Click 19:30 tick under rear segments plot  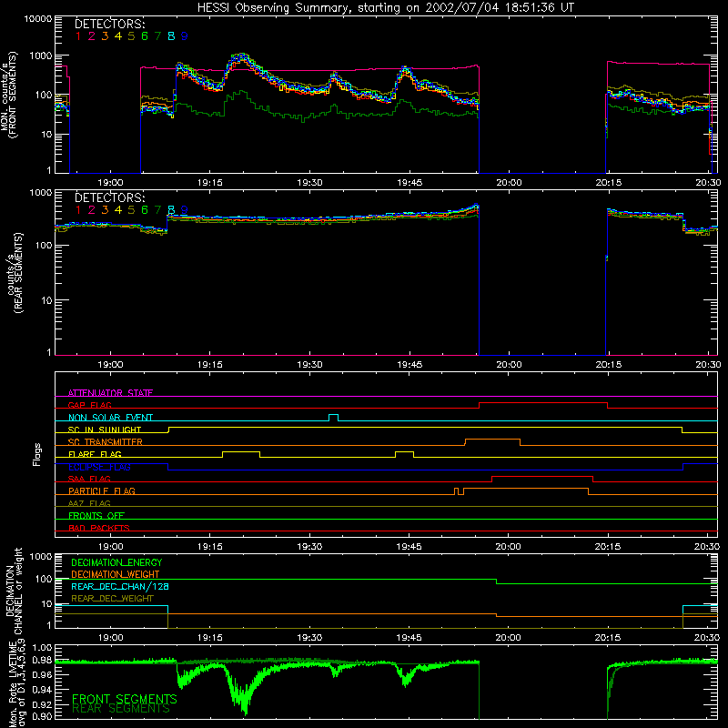pos(309,365)
